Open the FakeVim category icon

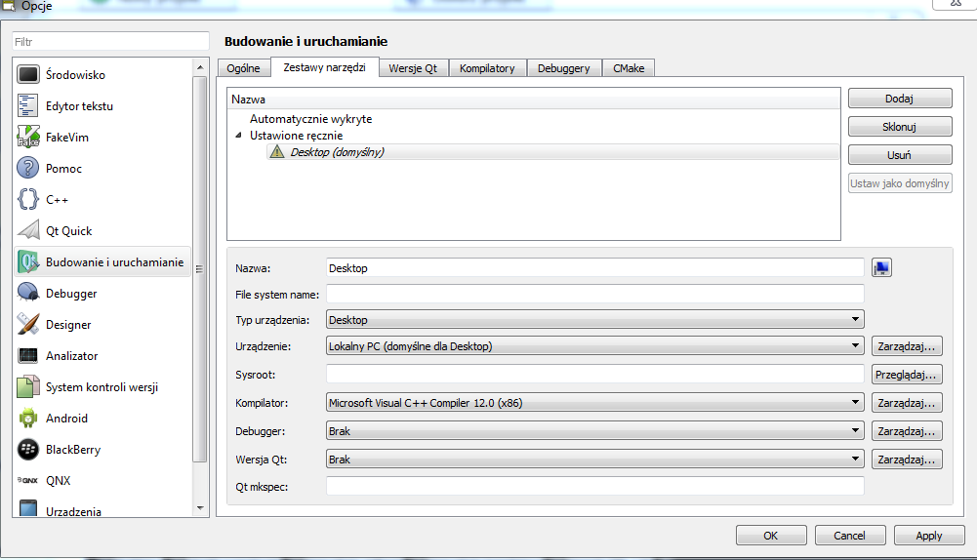pyautogui.click(x=27, y=137)
